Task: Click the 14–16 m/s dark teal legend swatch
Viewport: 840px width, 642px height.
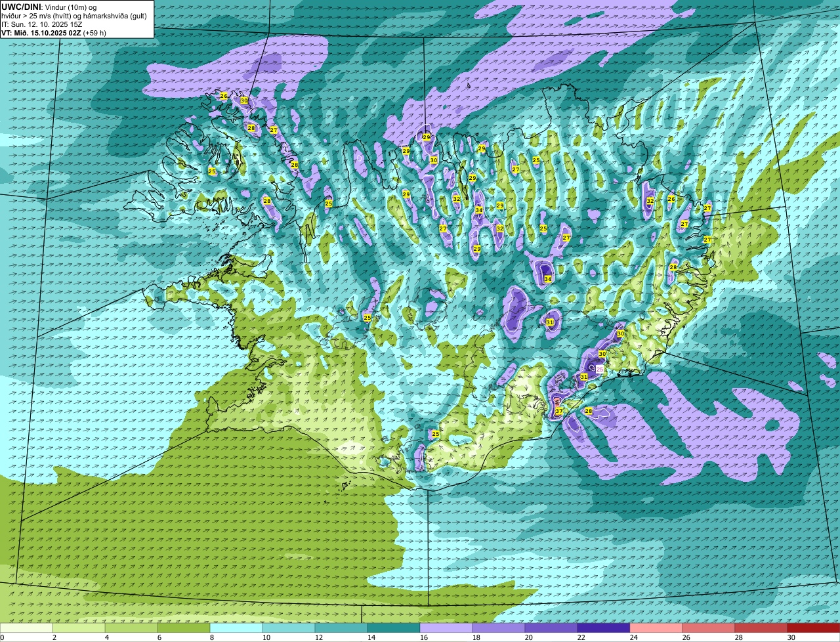Action: pyautogui.click(x=394, y=628)
